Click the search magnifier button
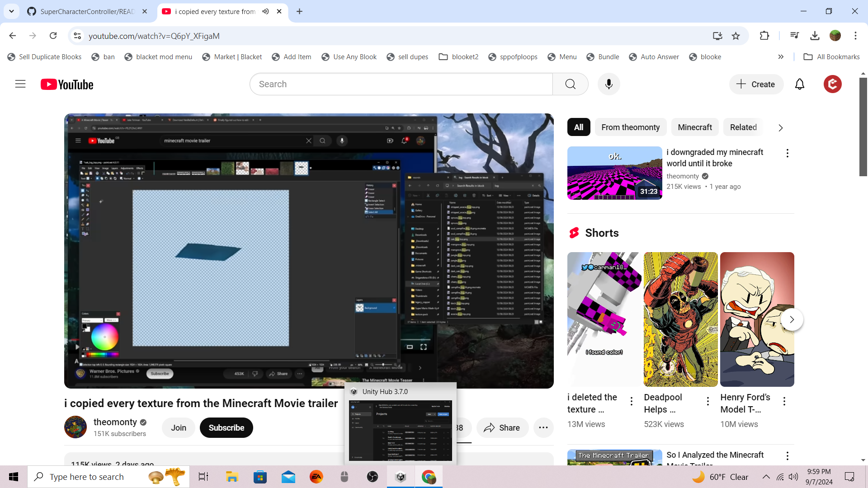The height and width of the screenshot is (488, 868). [570, 84]
